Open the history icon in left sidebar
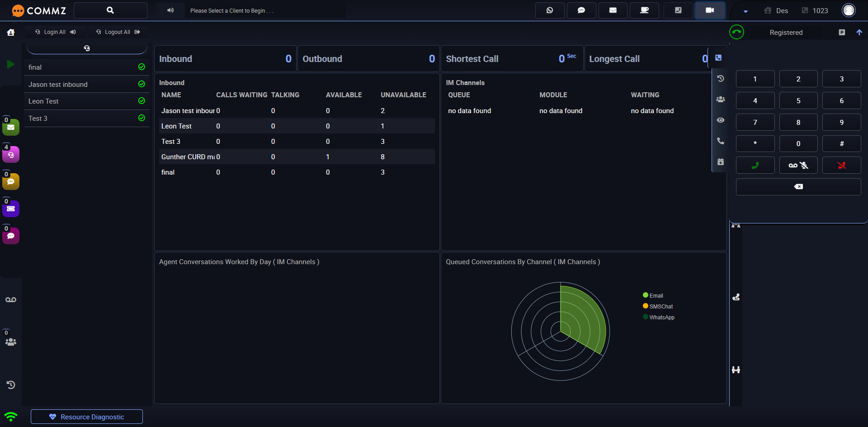Screen dimensions: 868x427 coord(11,385)
